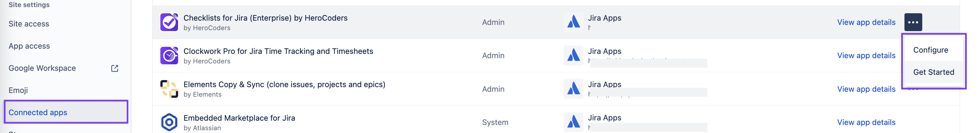This screenshot has height=133, width=980.
Task: Click the Atlassian logo in Elements row
Action: click(573, 89)
